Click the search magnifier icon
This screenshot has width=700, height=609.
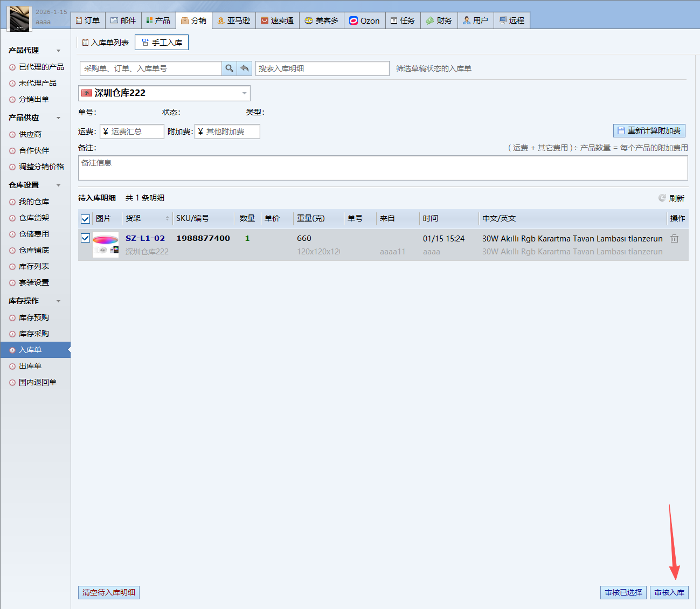click(229, 68)
